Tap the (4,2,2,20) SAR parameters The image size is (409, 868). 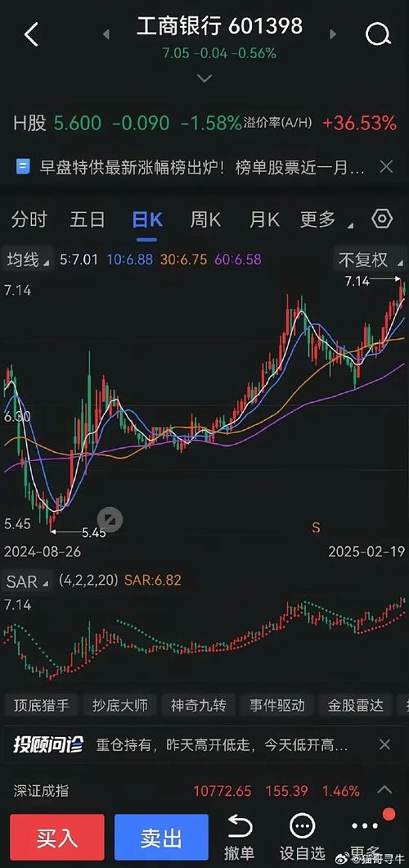pos(90,580)
